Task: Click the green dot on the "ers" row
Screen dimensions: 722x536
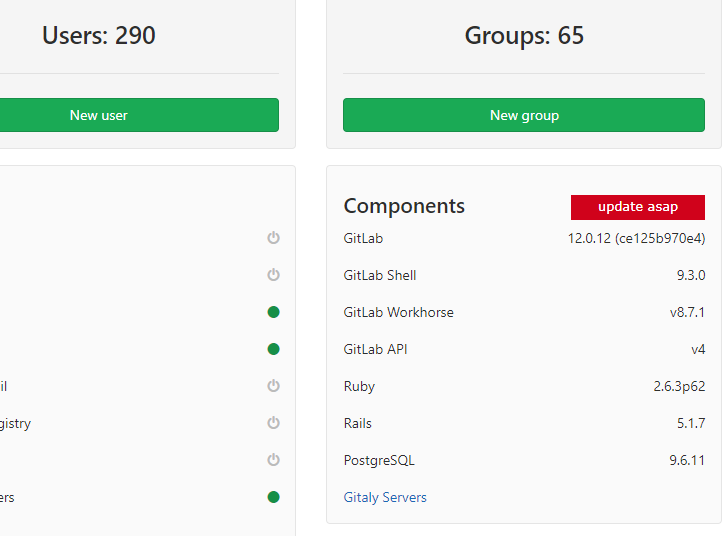Action: (x=273, y=497)
